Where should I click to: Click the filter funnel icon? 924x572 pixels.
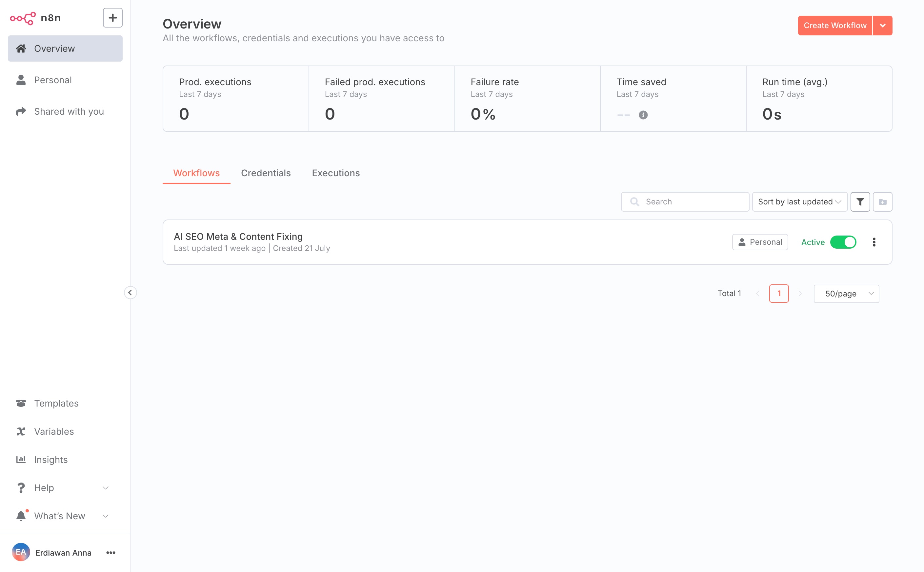click(x=860, y=201)
